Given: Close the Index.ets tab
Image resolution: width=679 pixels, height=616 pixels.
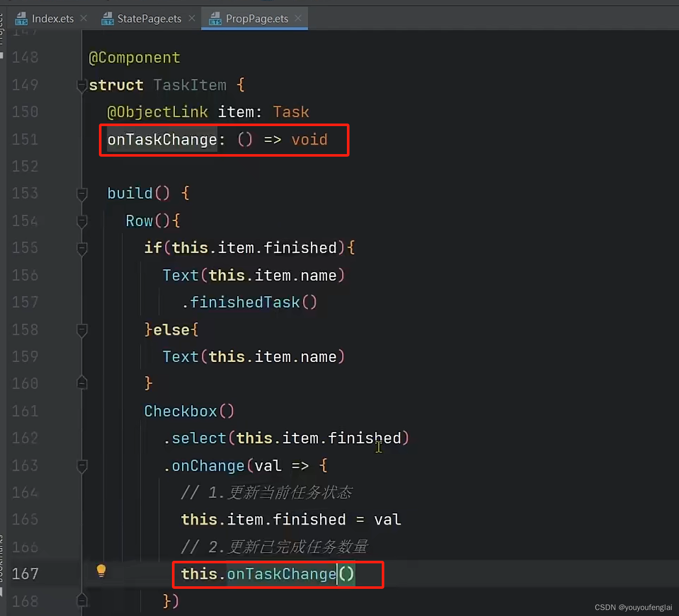Looking at the screenshot, I should click(84, 18).
